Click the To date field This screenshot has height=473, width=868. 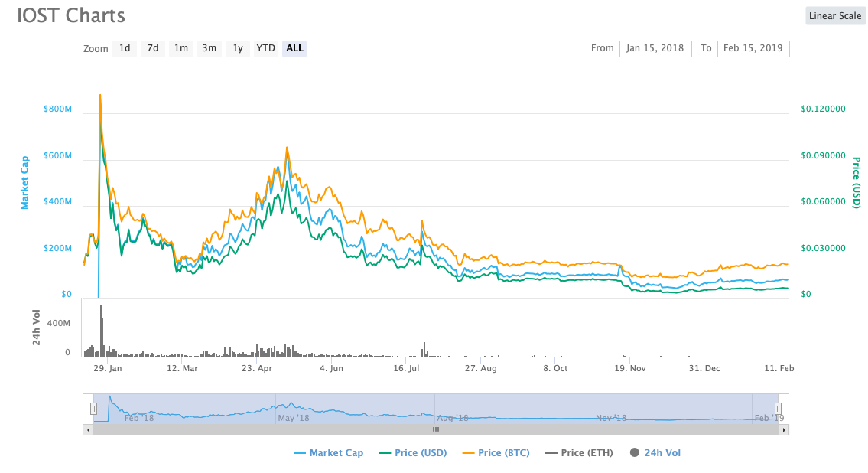click(x=753, y=48)
